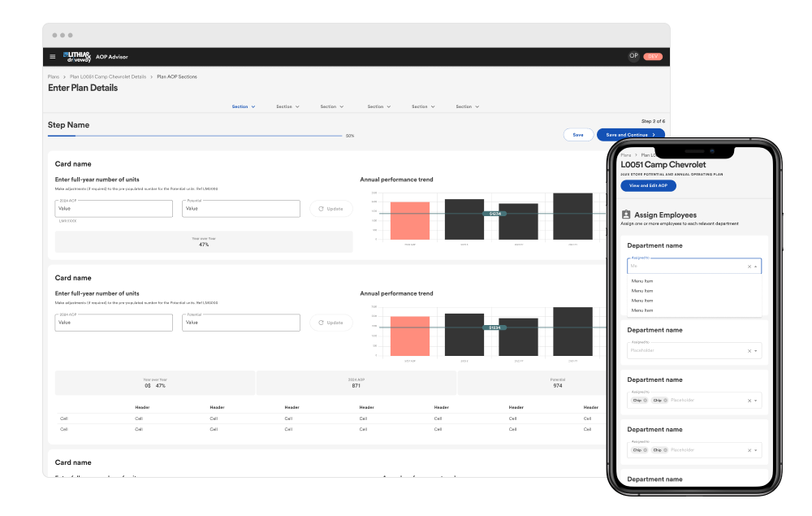Click the Update button in the first card

(330, 209)
